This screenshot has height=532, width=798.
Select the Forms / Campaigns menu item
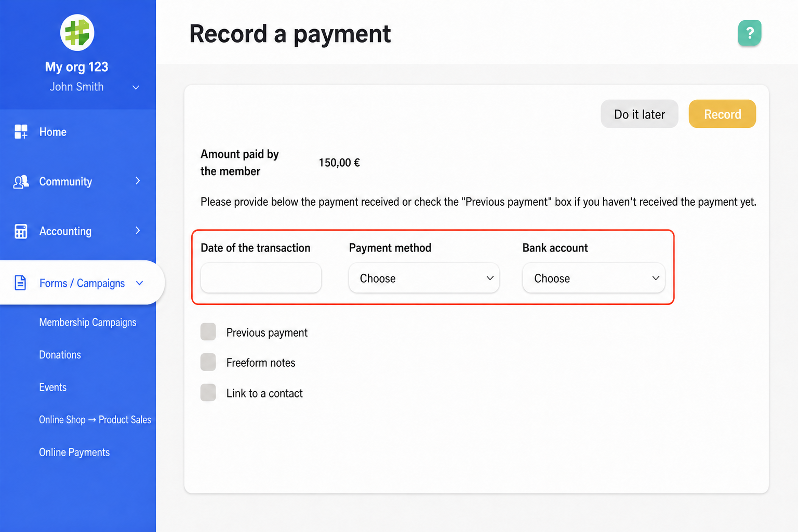click(82, 283)
